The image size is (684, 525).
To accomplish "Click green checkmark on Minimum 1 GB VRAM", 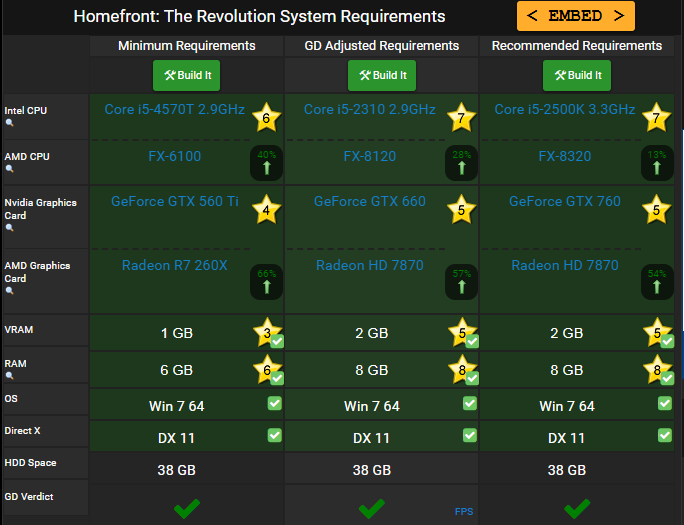I will (277, 341).
